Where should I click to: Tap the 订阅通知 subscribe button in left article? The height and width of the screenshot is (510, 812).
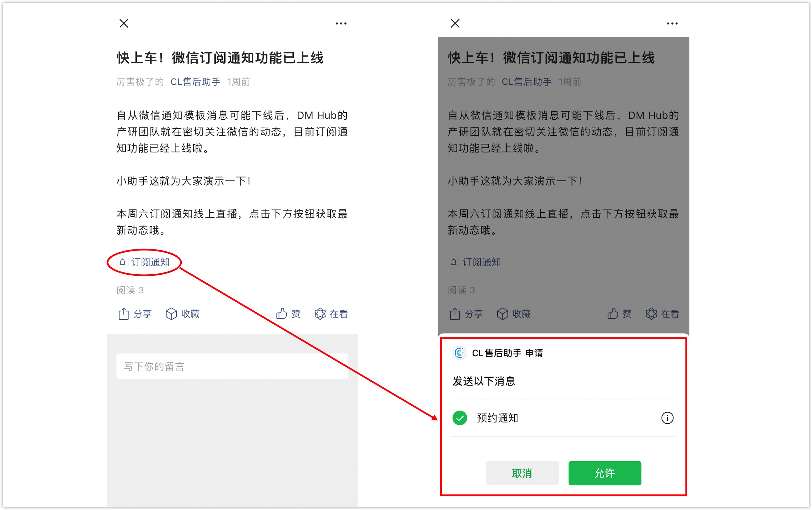(x=144, y=262)
